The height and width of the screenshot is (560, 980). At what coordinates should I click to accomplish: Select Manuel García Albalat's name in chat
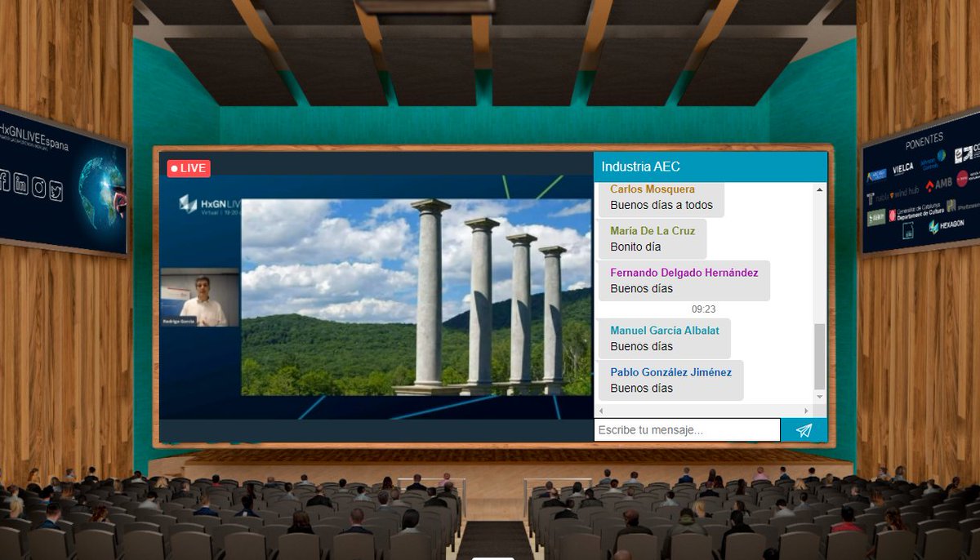[665, 331]
